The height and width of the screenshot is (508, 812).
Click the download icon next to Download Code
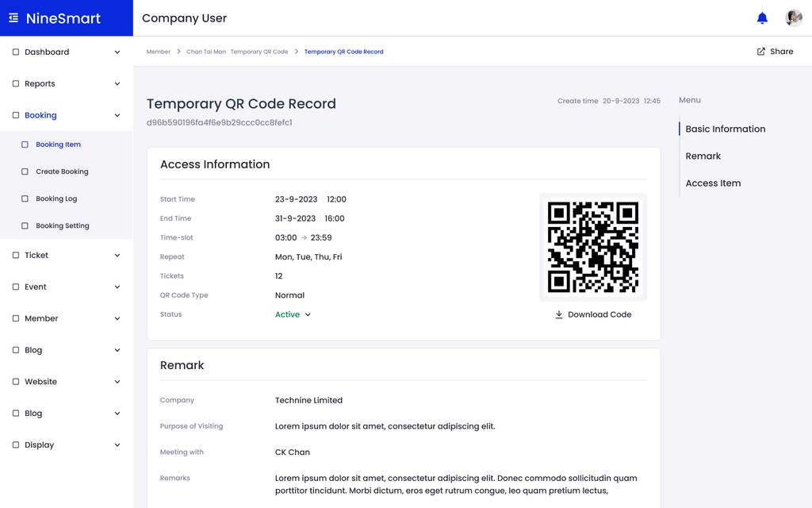[559, 314]
